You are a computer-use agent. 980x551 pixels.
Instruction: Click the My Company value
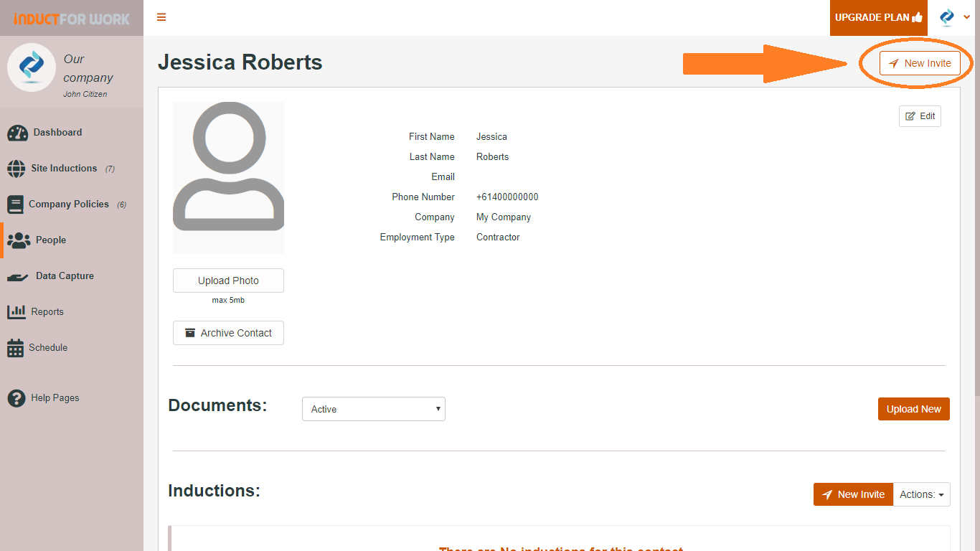point(504,217)
